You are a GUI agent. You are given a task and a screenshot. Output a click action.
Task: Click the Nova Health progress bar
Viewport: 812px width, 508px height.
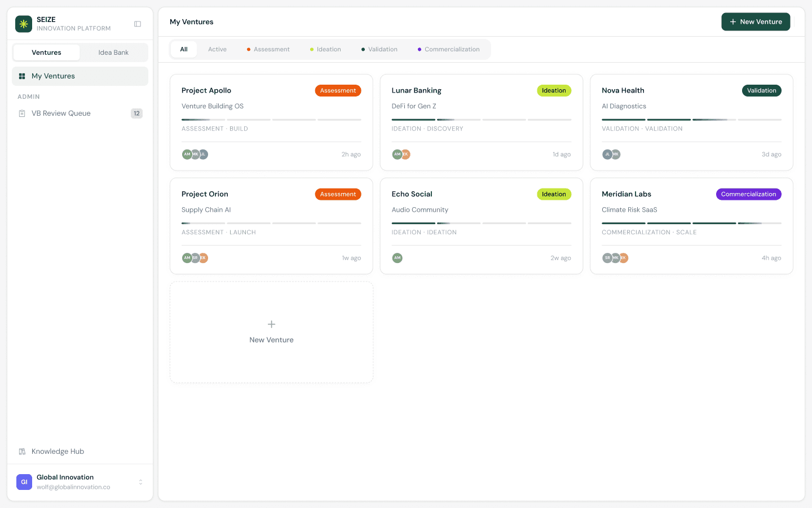[x=691, y=120]
